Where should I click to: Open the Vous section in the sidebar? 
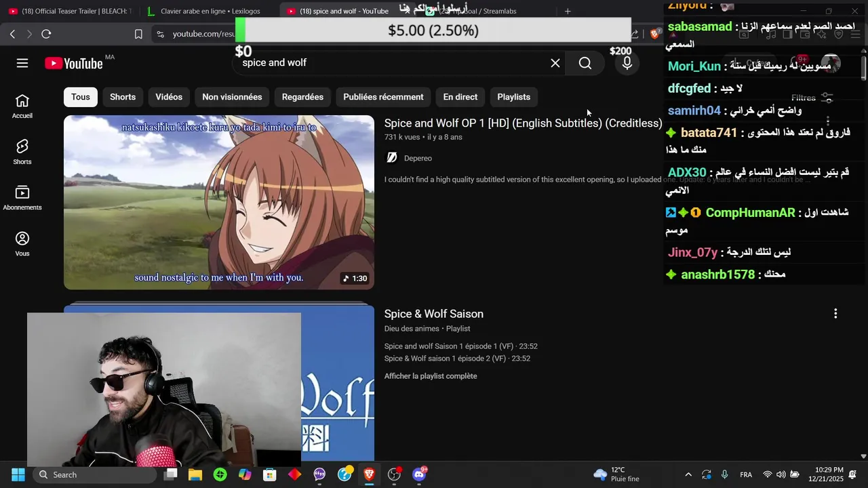click(22, 244)
